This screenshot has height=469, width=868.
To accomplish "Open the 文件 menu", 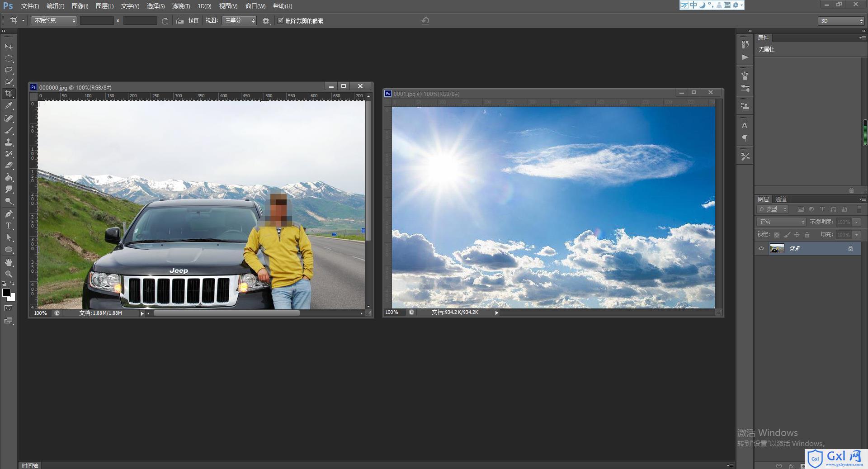I will click(30, 6).
